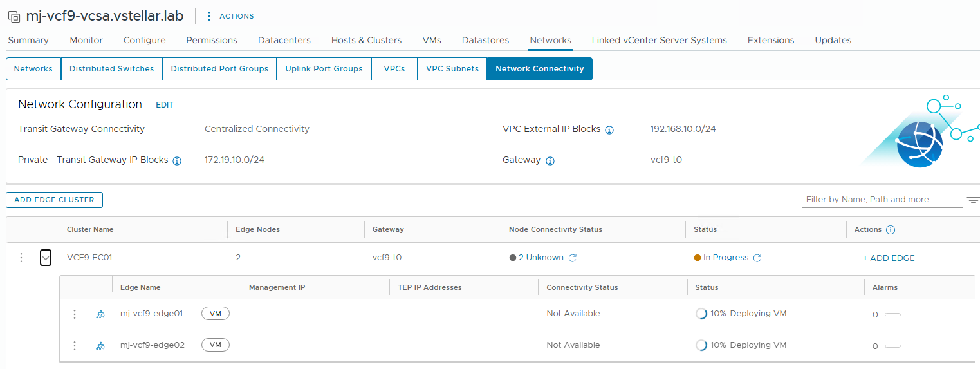Screen dimensions: 980x369
Task: Open the mj-vcf9-edge01 row actions menu
Action: (x=75, y=314)
